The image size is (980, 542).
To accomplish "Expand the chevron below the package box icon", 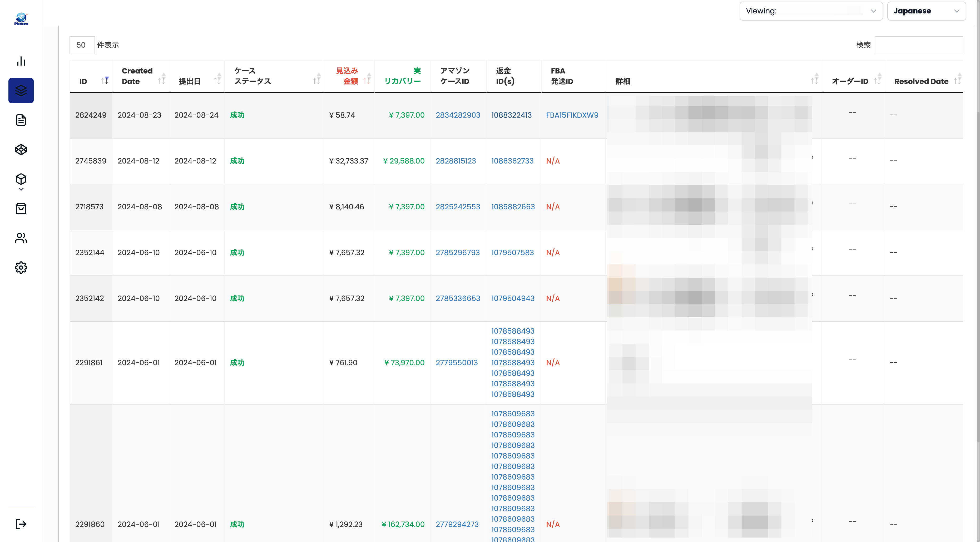I will pyautogui.click(x=21, y=189).
